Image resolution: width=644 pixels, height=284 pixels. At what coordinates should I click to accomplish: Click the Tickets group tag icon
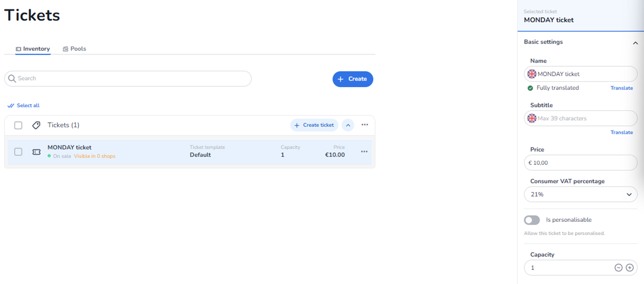[36, 125]
